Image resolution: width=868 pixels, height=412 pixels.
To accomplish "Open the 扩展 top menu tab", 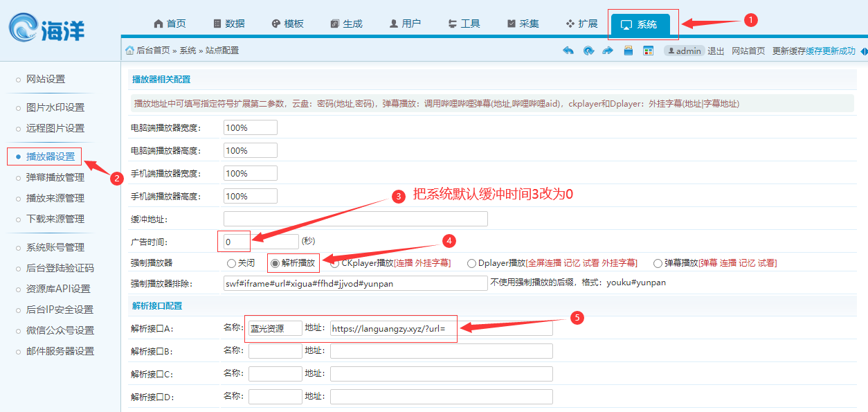I will coord(581,24).
